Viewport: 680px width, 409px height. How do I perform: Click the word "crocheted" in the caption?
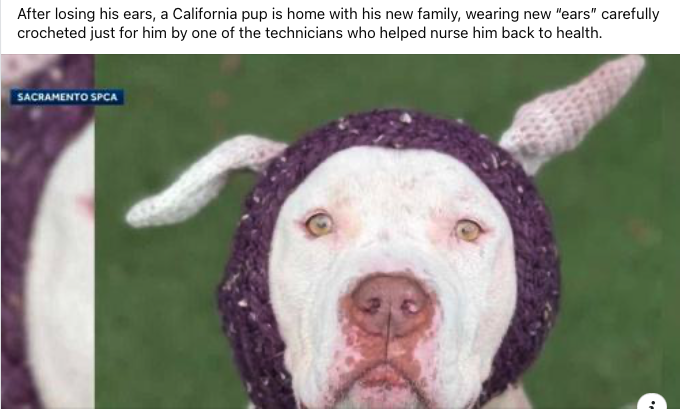[52, 33]
